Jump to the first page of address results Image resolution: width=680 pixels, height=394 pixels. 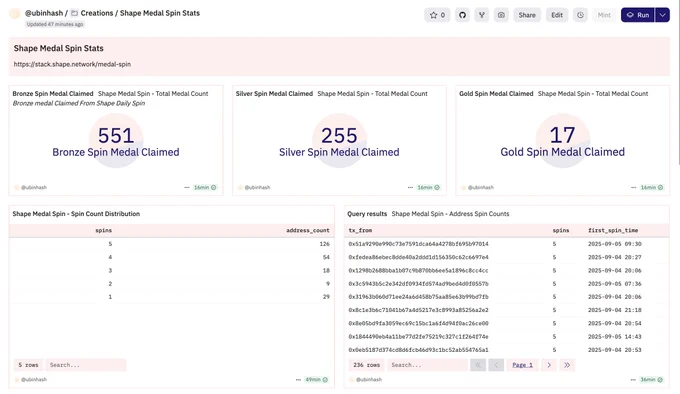478,365
